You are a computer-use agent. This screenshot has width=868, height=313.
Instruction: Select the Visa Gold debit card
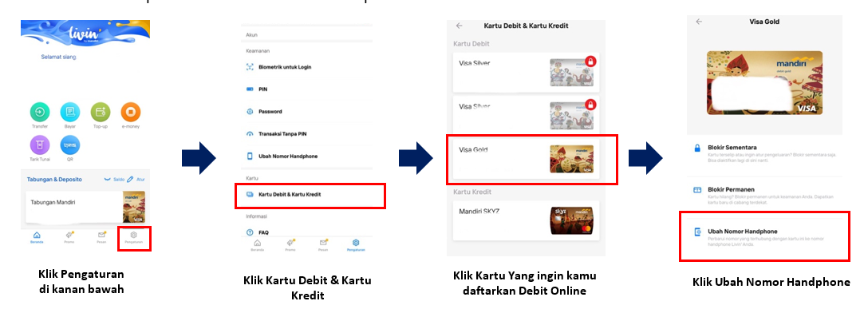coord(532,159)
